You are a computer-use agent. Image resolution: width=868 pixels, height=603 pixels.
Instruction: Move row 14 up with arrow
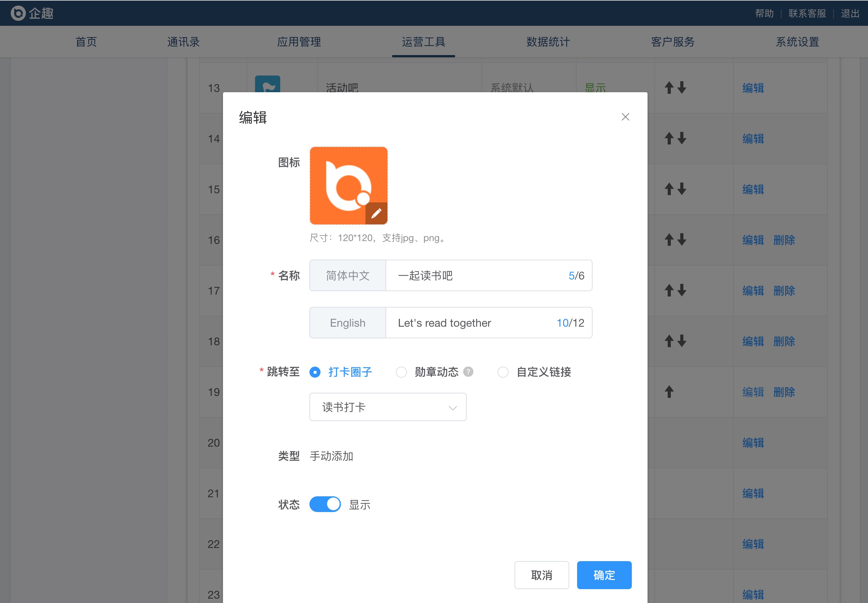(x=669, y=138)
